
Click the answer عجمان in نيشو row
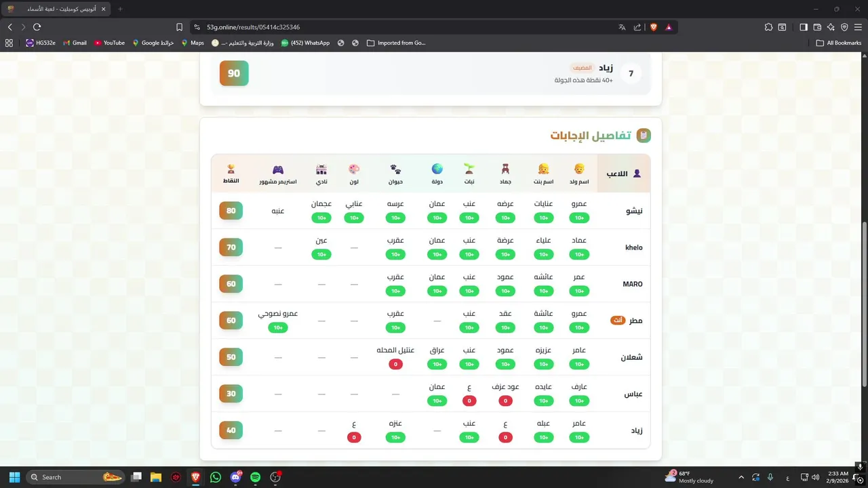(321, 204)
